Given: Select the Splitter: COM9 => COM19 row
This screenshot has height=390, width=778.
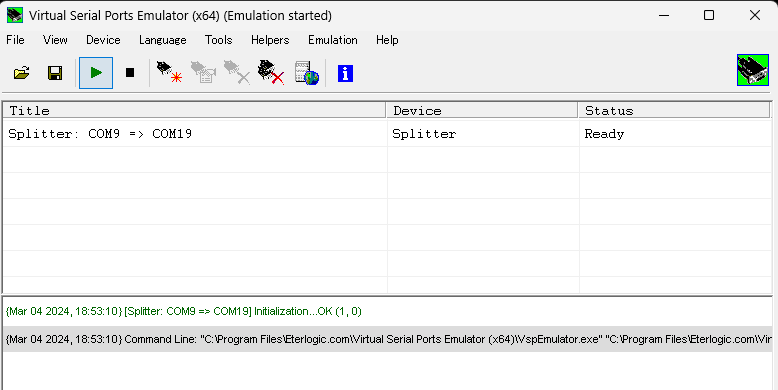Looking at the screenshot, I should coord(387,133).
